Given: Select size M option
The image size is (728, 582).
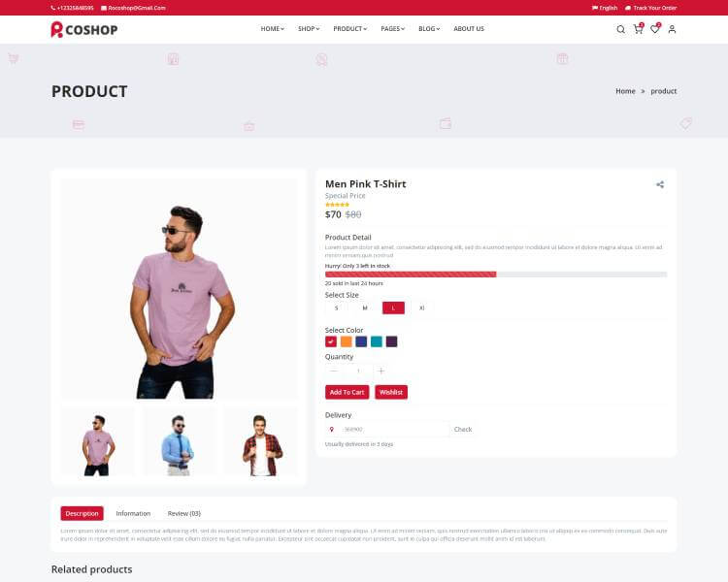Looking at the screenshot, I should pos(365,307).
